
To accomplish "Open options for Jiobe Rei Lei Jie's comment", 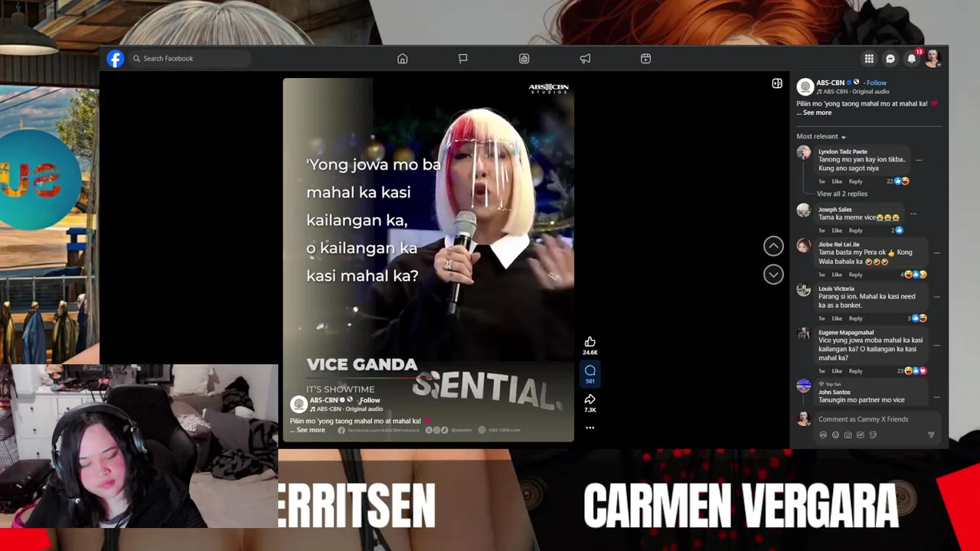I will pos(936,253).
